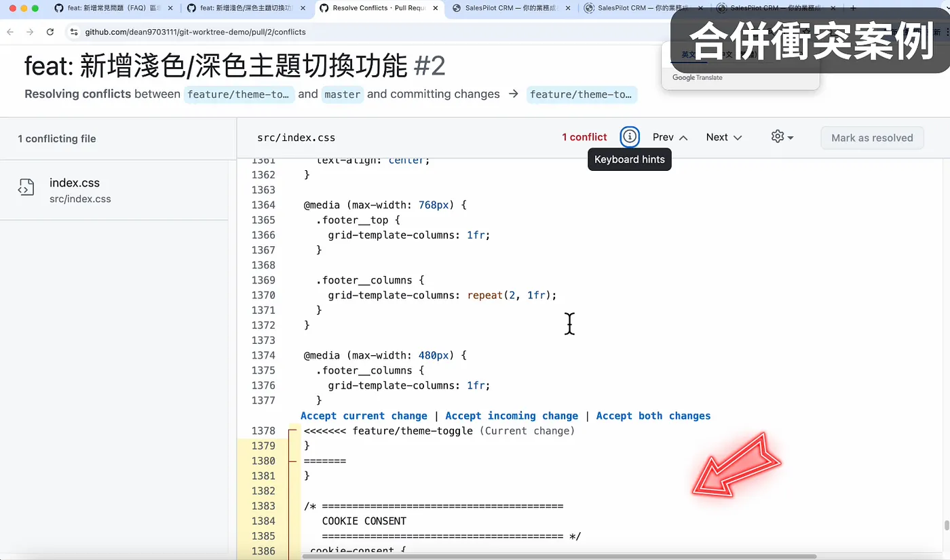Click source feature/theme-to… branch label after 'between'
Viewport: 950px width, 560px height.
coord(240,94)
